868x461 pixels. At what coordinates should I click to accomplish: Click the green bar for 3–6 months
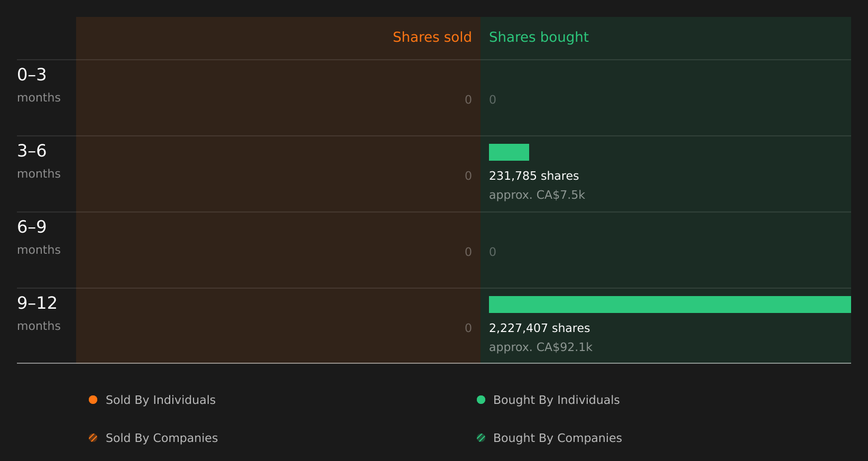pos(509,152)
